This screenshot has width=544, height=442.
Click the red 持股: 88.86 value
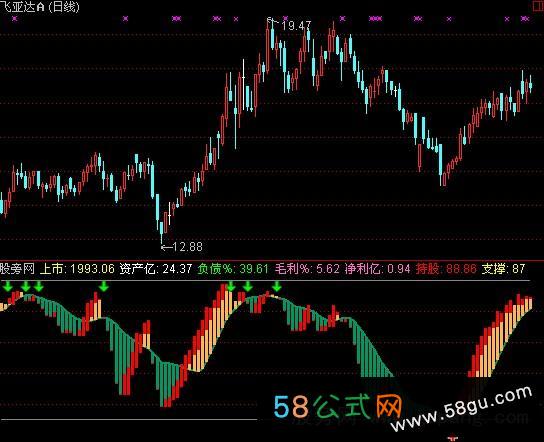coord(446,269)
